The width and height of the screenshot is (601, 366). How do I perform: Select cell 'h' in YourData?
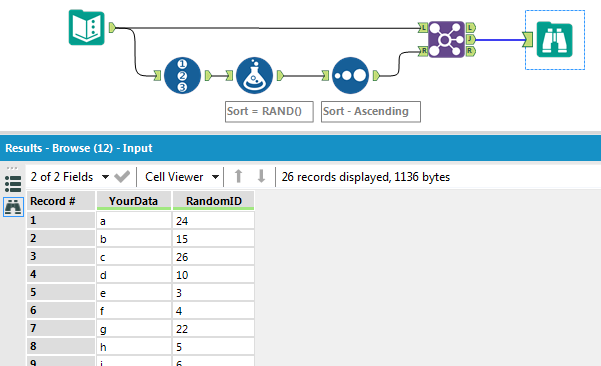coord(133,347)
